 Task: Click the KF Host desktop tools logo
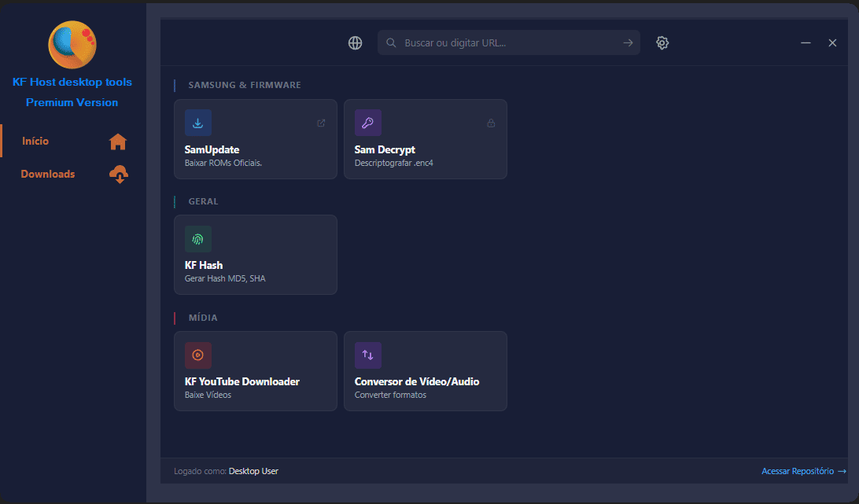[72, 45]
